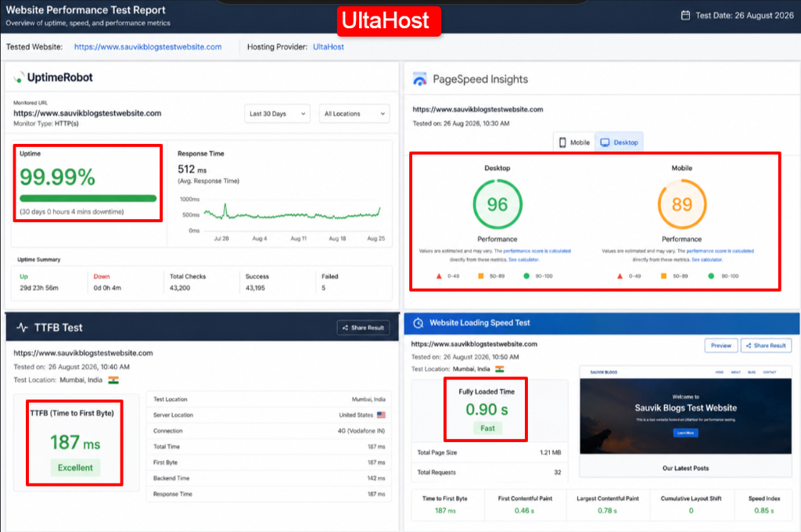Click the India flag in TTFB Test Location
This screenshot has width=801, height=532.
[113, 380]
